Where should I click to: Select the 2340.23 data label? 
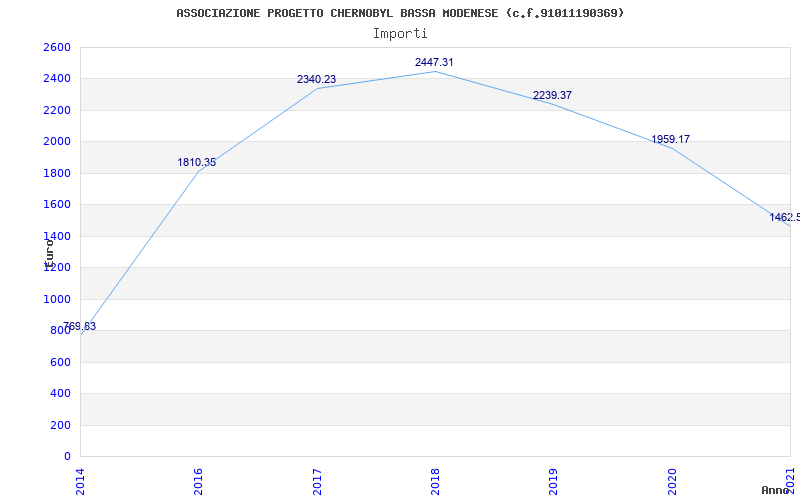316,80
